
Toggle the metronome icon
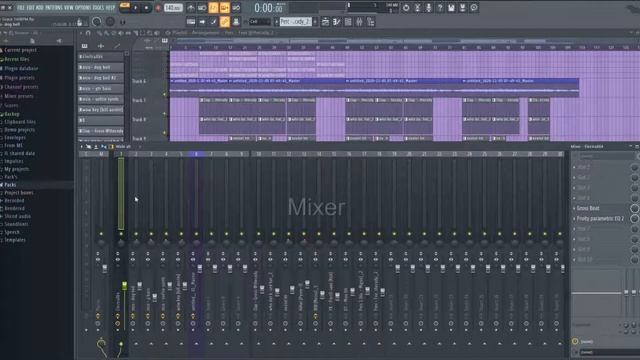(x=191, y=8)
